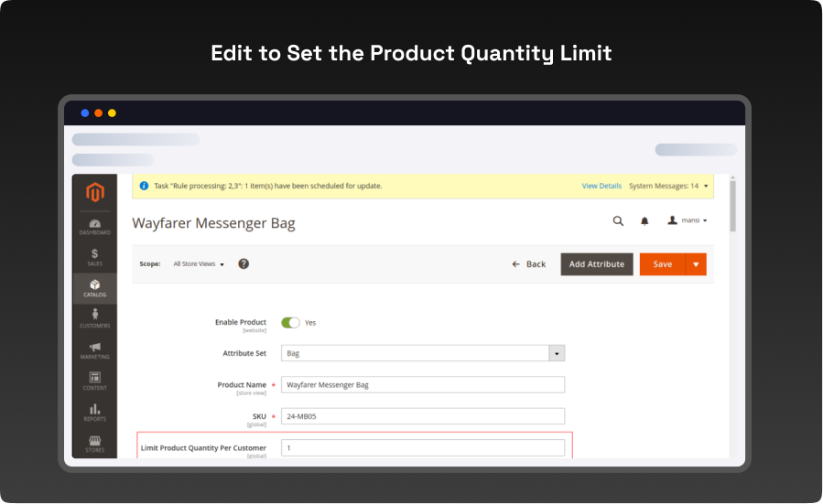Expand the System Messages: 14 list

[x=667, y=186]
